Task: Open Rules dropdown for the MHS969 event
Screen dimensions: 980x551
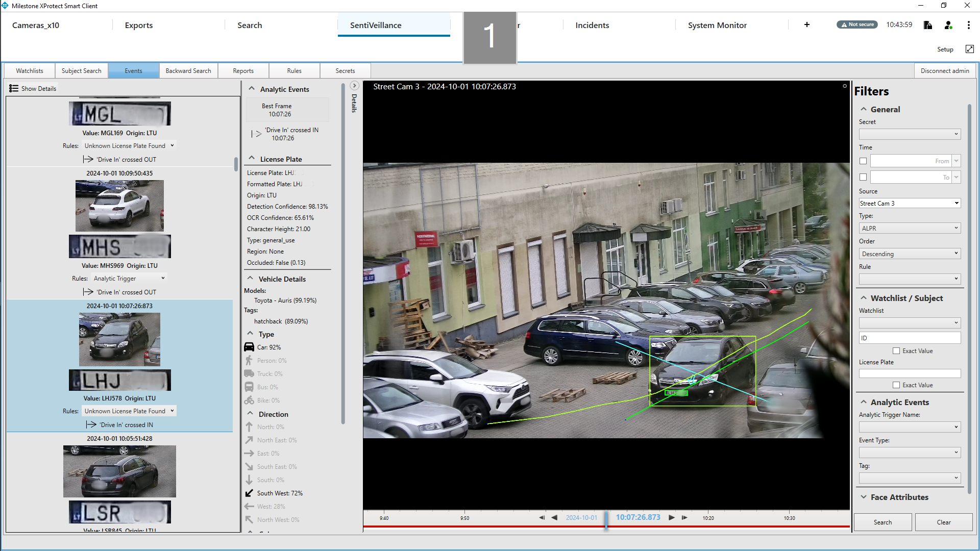Action: tap(129, 279)
